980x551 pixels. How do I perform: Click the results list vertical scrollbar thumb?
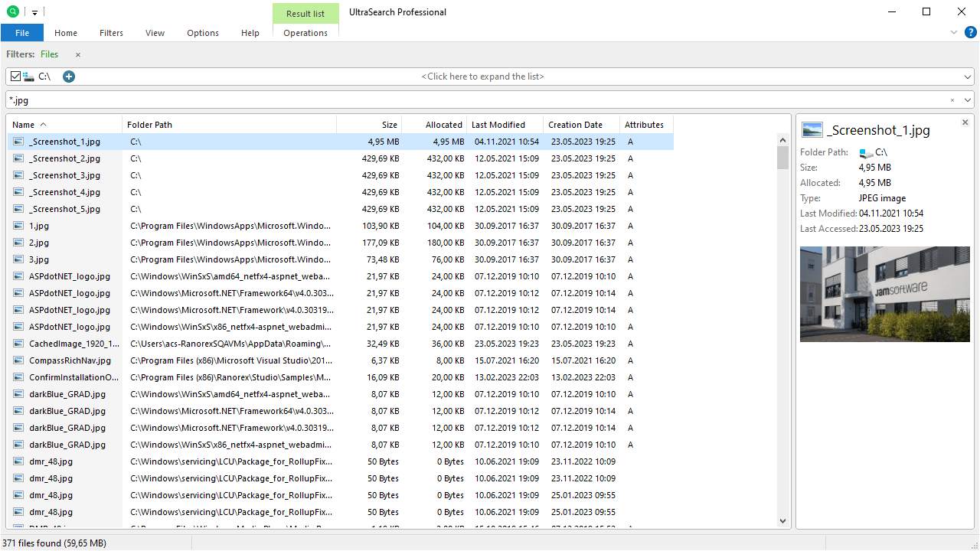coord(782,157)
